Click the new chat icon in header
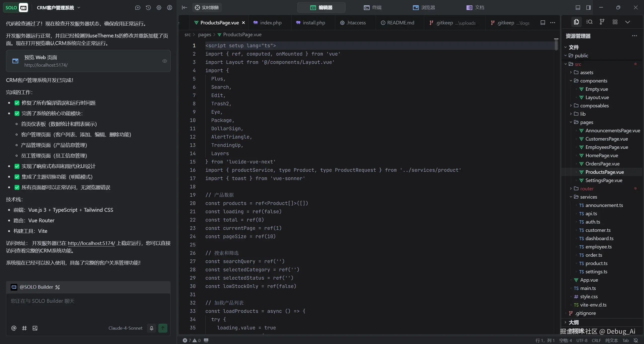Screen dimensions: 644x344 [x=137, y=8]
